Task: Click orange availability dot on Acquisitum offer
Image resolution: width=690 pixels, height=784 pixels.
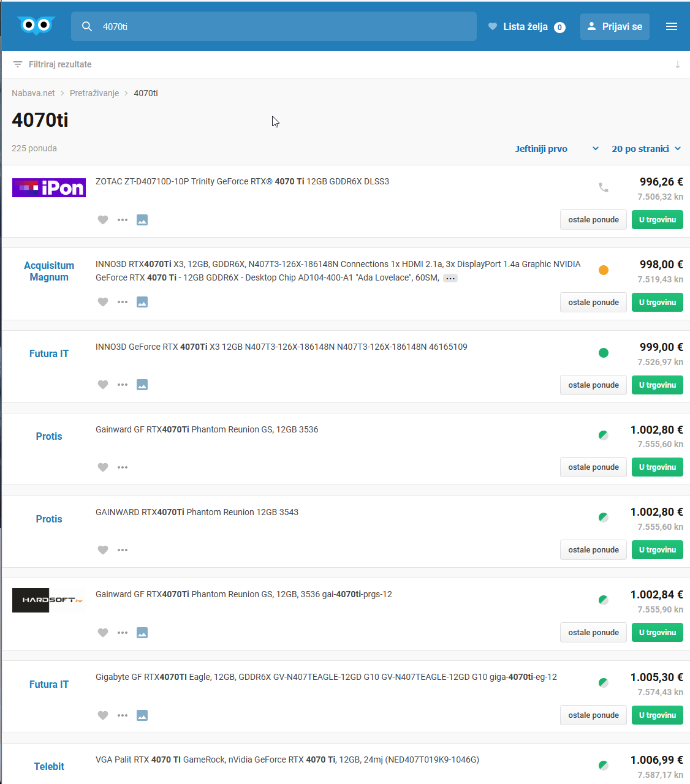Action: point(604,270)
